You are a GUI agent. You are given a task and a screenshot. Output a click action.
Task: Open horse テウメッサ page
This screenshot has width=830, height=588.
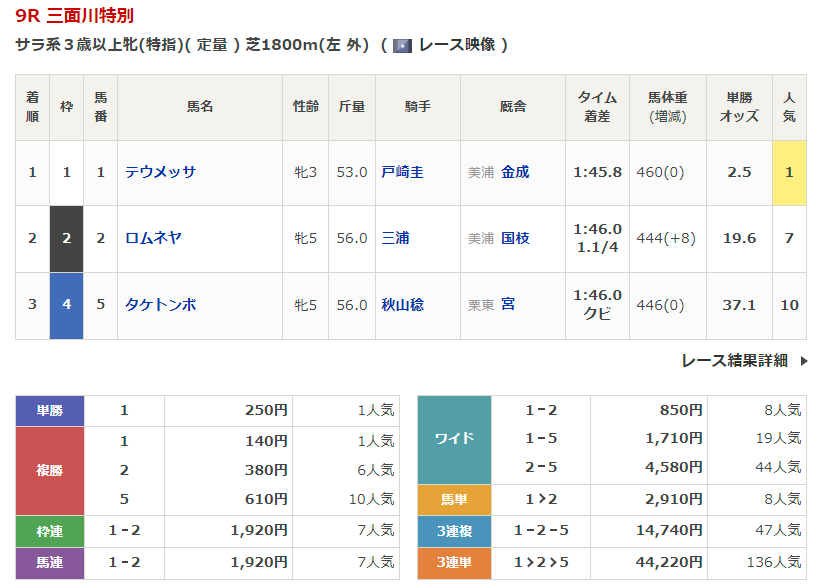coord(160,172)
